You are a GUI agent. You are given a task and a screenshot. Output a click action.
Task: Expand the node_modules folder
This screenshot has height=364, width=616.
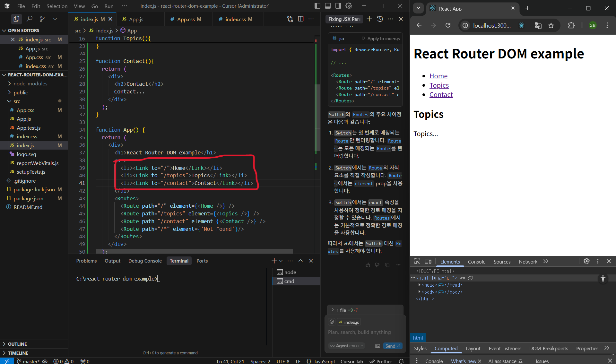tap(30, 83)
